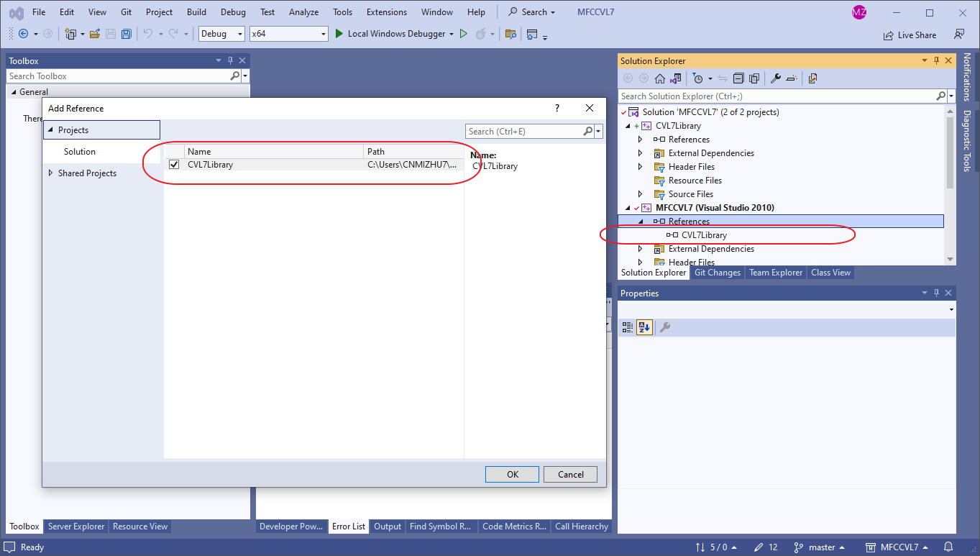This screenshot has width=980, height=556.
Task: Click OK in Add Reference dialog
Action: click(x=512, y=474)
